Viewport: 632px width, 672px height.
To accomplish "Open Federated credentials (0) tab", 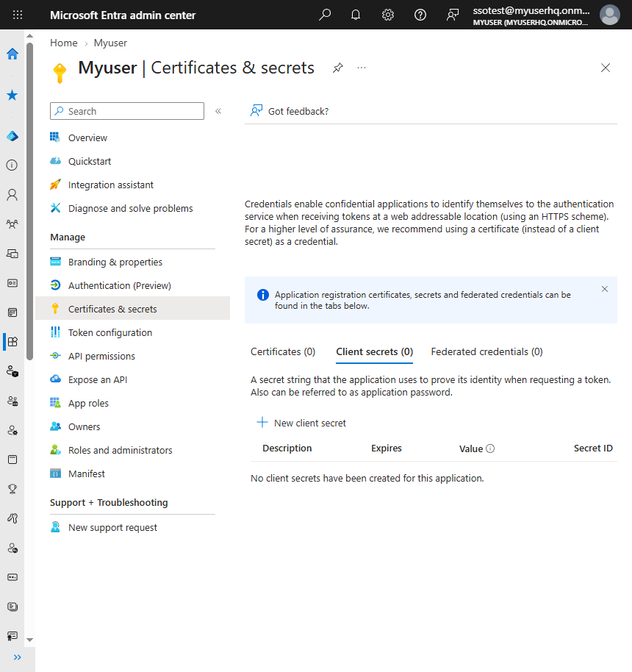I will point(486,352).
